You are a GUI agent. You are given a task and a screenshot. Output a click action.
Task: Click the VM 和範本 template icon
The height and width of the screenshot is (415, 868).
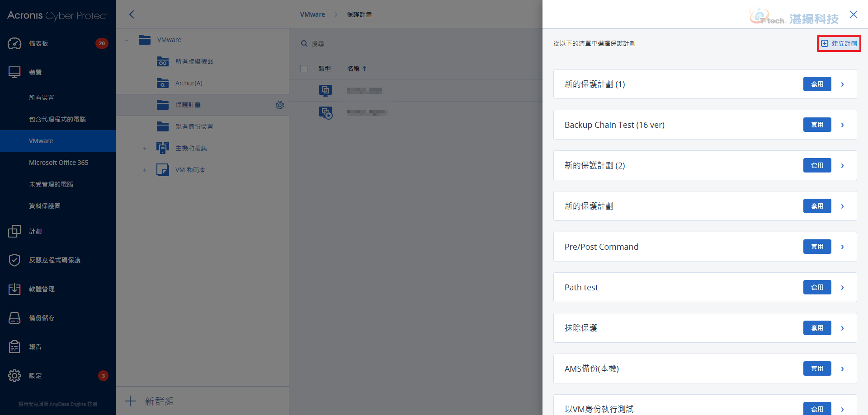pyautogui.click(x=163, y=170)
